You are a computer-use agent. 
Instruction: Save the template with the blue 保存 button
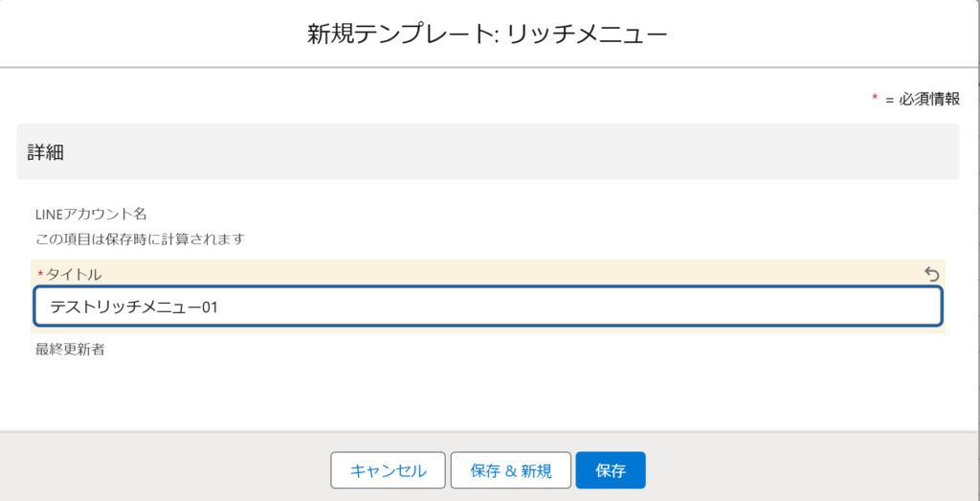(x=611, y=470)
